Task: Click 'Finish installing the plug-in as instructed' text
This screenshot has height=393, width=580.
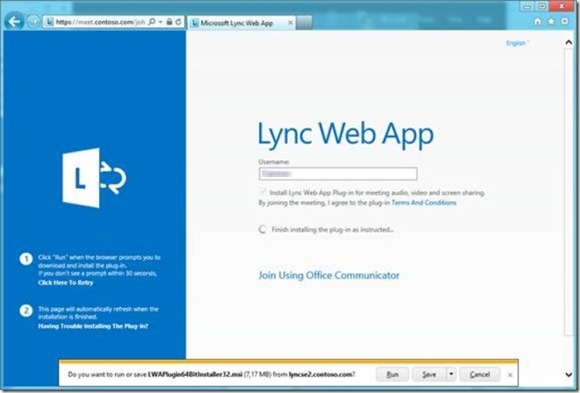Action: tap(333, 229)
